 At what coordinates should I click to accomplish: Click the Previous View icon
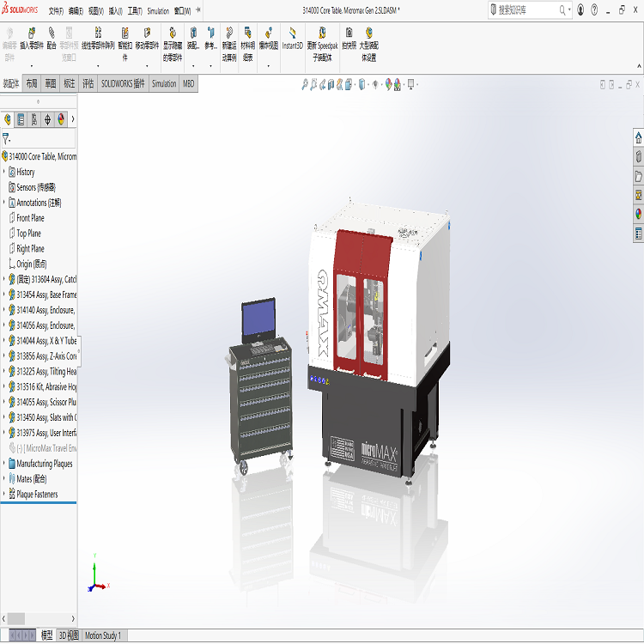[322, 85]
